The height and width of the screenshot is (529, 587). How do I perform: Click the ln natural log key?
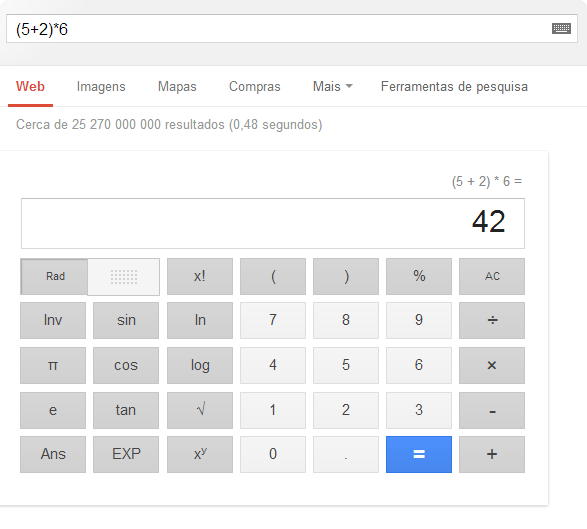click(200, 320)
